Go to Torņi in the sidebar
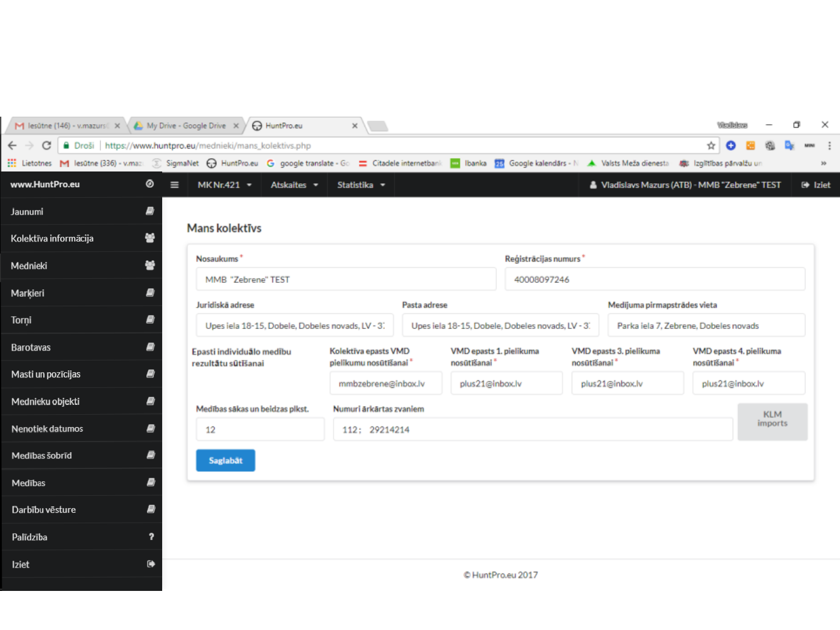Image resolution: width=840 pixels, height=630 pixels. pos(82,320)
